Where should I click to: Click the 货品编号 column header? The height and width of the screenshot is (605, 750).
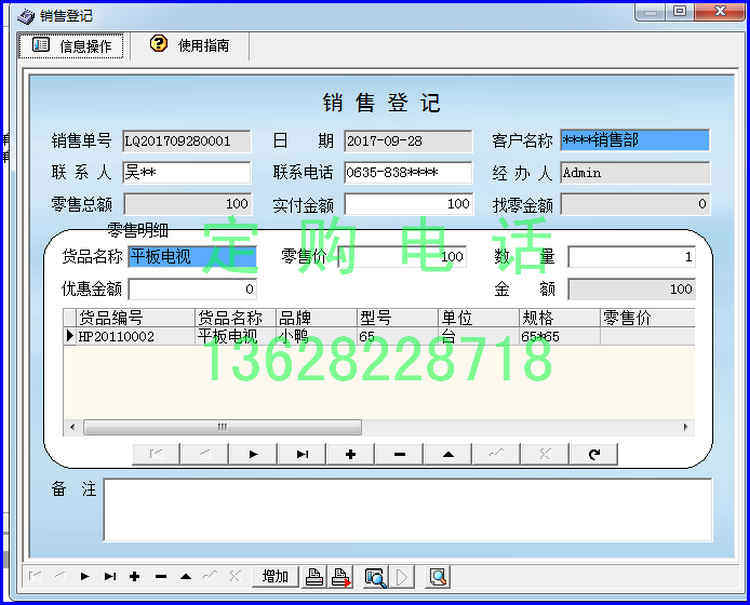pyautogui.click(x=135, y=318)
